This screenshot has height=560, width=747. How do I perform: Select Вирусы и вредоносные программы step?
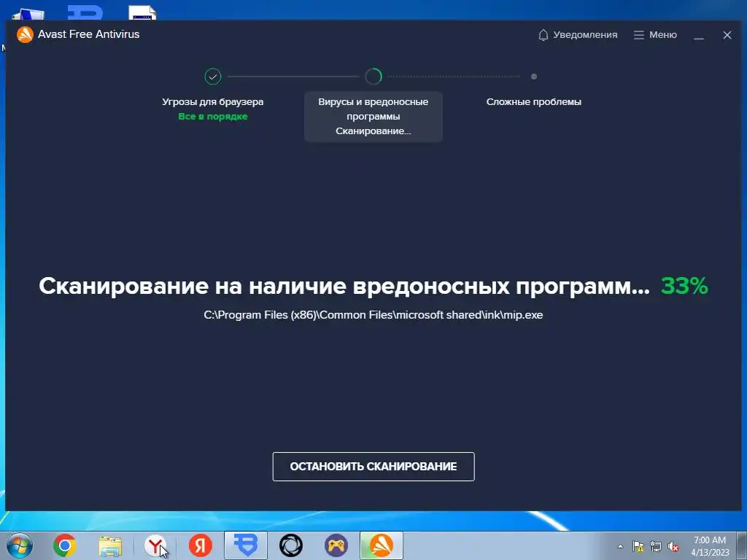(373, 117)
